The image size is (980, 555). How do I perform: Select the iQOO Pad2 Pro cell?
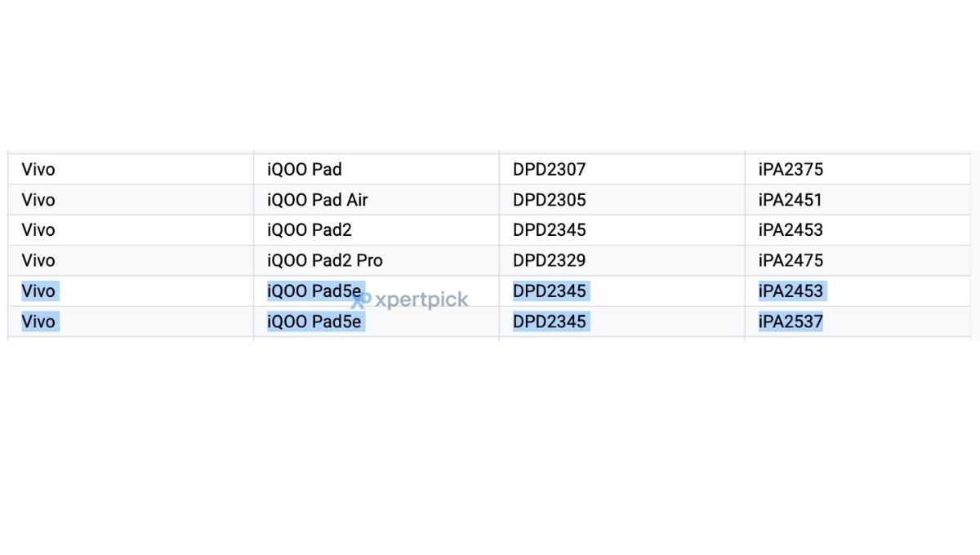point(376,261)
